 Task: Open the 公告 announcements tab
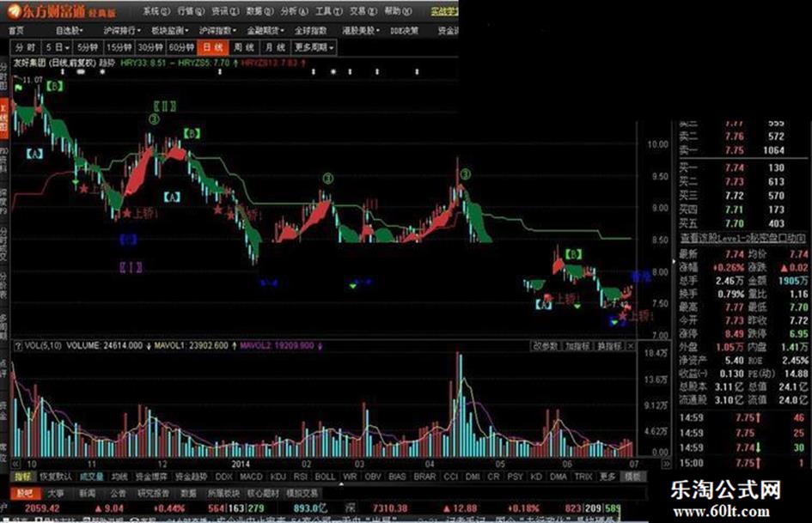118,494
